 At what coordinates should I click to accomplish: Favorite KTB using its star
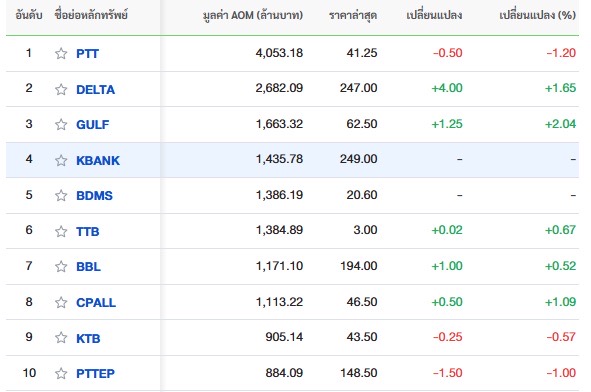pos(61,338)
